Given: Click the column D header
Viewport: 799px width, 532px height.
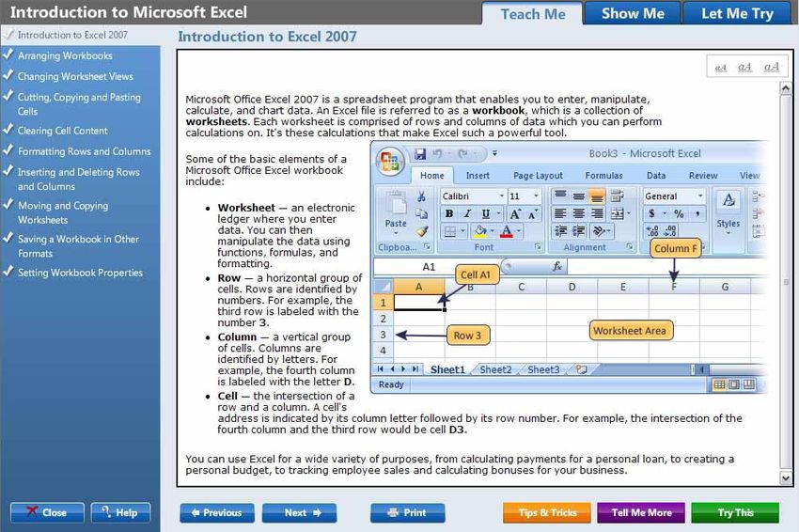Looking at the screenshot, I should (572, 287).
